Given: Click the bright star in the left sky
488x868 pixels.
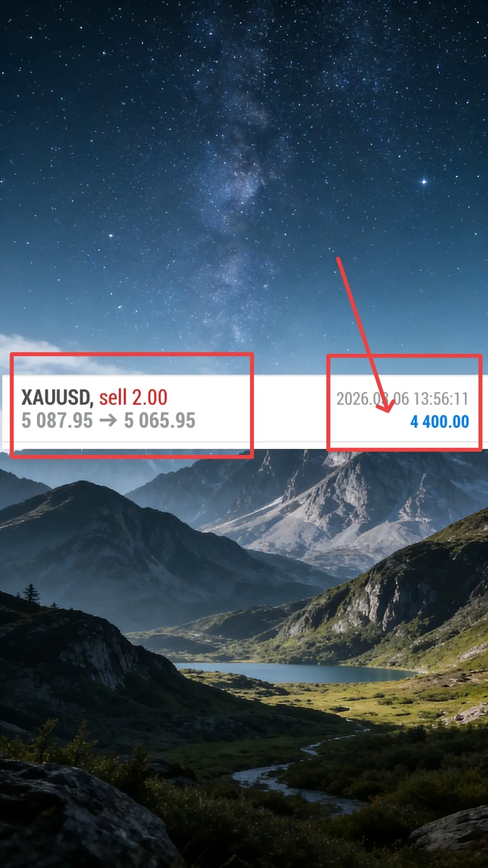Looking at the screenshot, I should pos(111,236).
